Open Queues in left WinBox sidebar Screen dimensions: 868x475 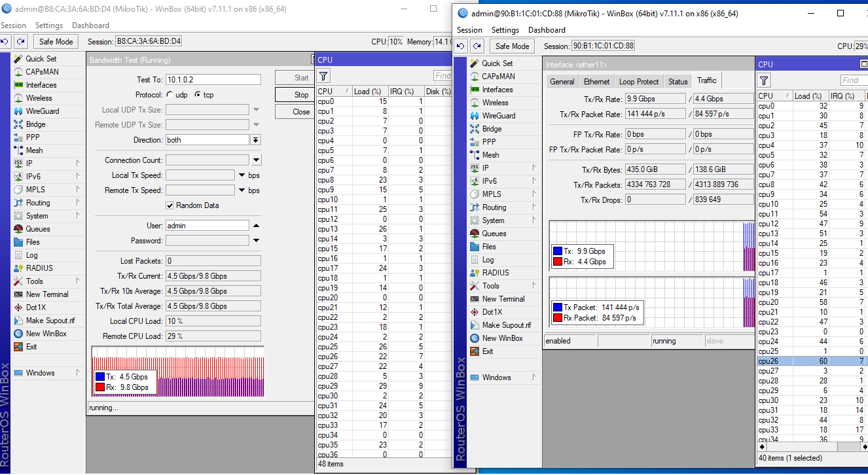pos(38,229)
